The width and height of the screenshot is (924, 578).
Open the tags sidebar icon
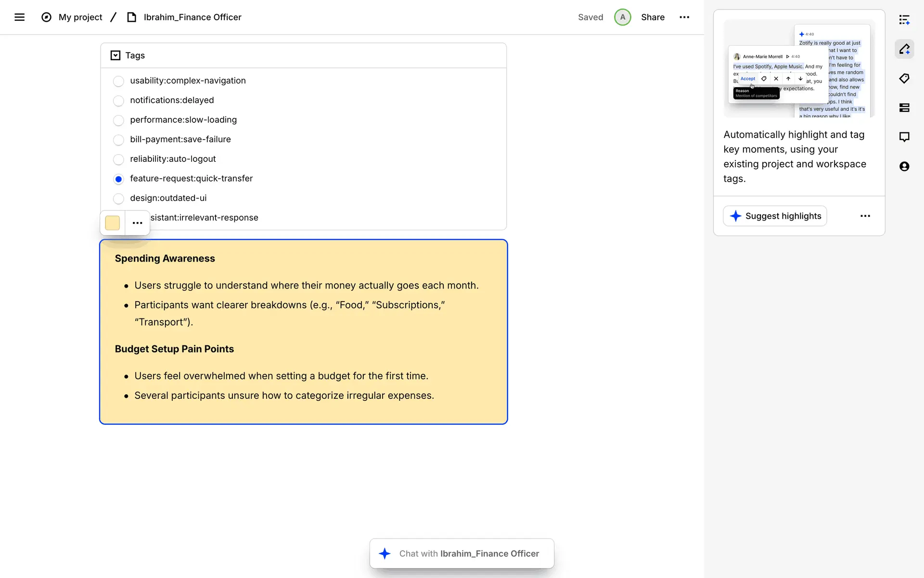[x=904, y=79]
